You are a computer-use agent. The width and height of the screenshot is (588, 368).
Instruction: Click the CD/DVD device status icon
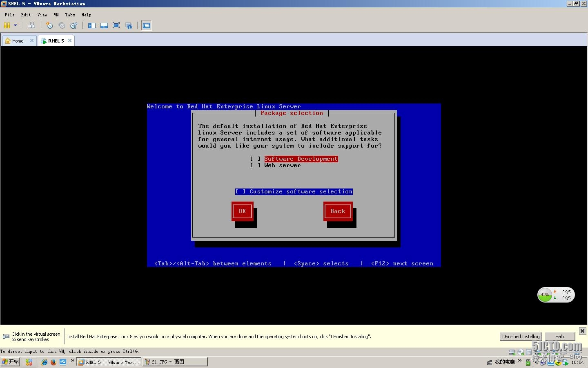(x=521, y=352)
